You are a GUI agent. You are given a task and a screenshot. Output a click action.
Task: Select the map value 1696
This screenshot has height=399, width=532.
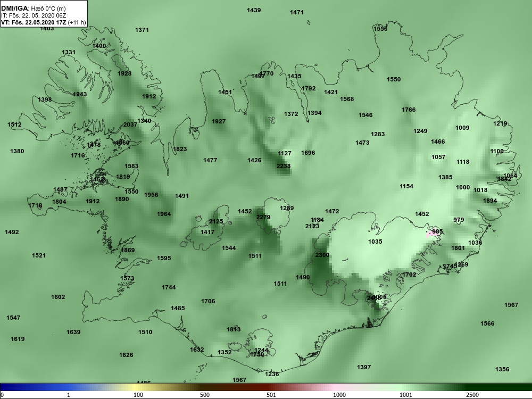[x=308, y=153]
